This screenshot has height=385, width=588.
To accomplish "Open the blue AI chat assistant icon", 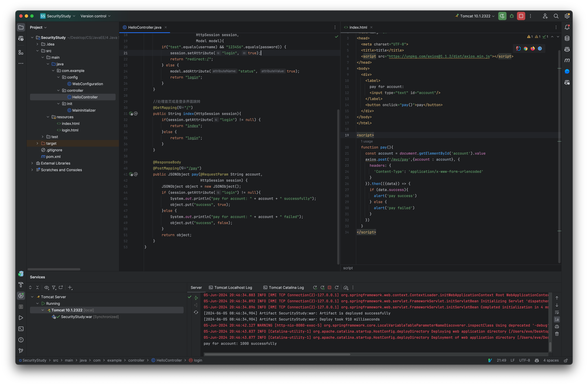I will pos(567,72).
